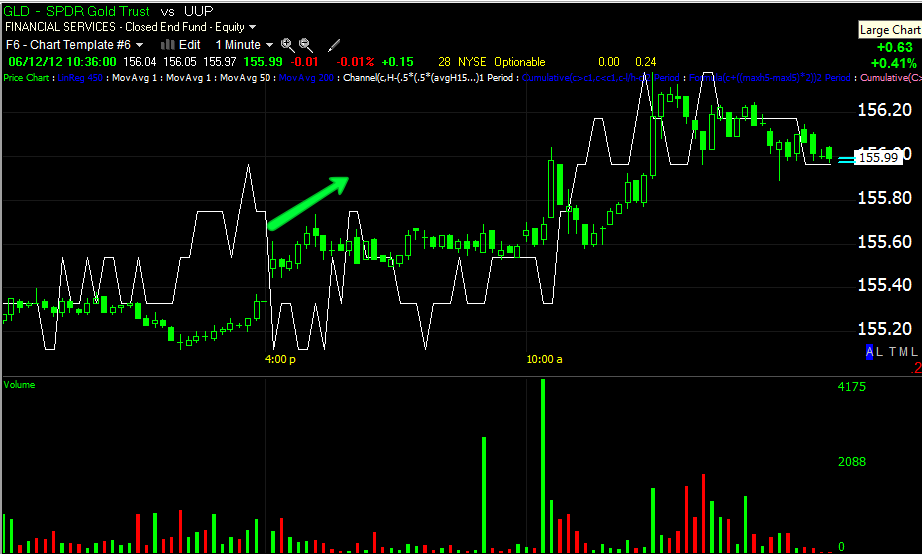Click the green 155.99 value in data row
This screenshot has height=554, width=922.
click(x=263, y=62)
